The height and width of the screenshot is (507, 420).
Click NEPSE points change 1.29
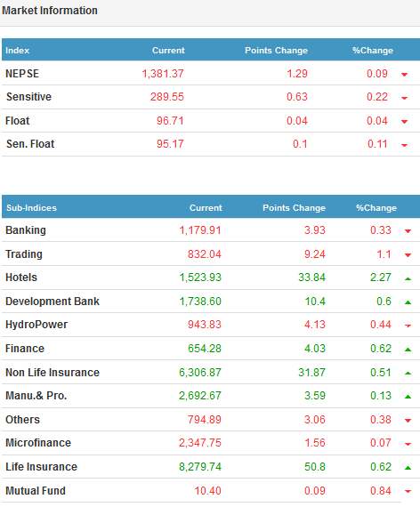click(297, 74)
